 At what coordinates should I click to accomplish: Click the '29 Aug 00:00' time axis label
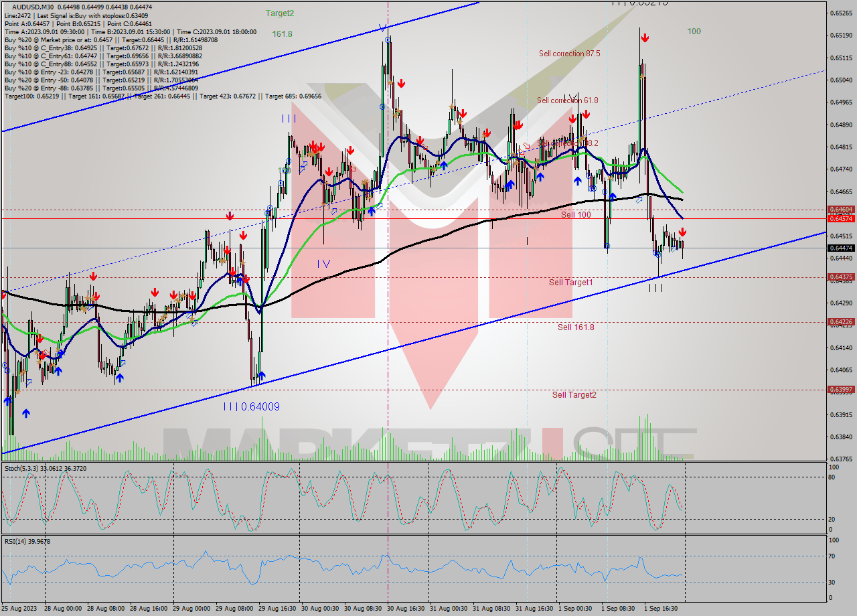coord(192,609)
